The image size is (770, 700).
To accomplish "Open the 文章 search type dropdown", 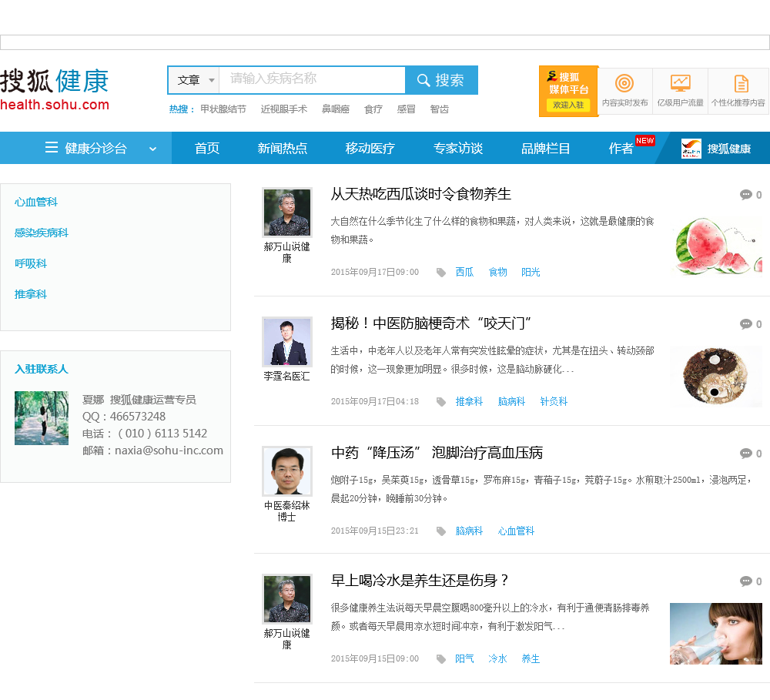I will (195, 80).
